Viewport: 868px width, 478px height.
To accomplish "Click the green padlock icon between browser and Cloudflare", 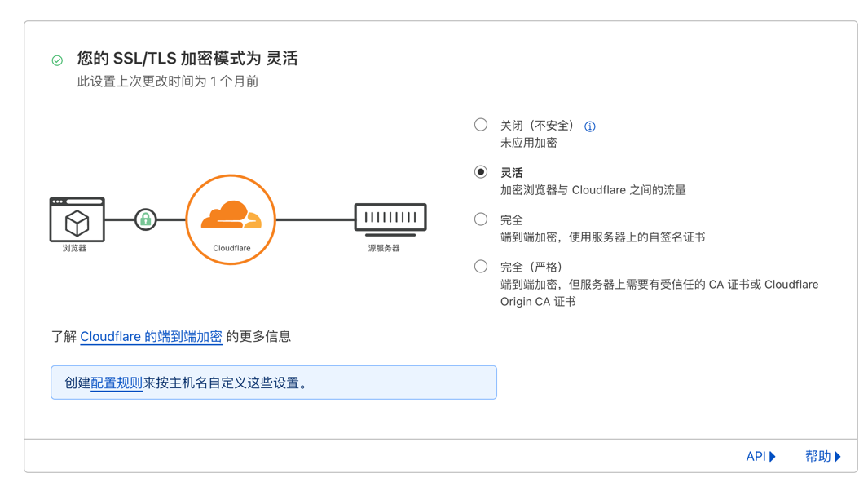I will tap(146, 219).
